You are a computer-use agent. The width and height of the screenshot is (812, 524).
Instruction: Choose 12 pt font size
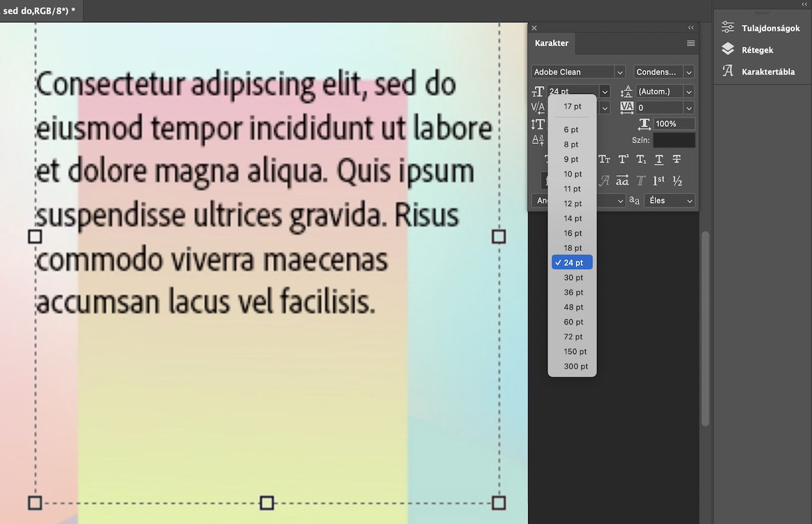coord(572,204)
